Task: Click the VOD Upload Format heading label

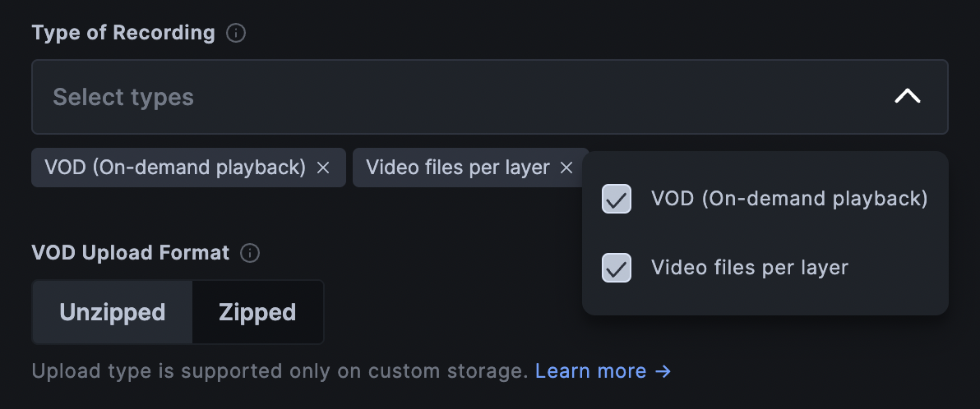Action: [x=131, y=253]
